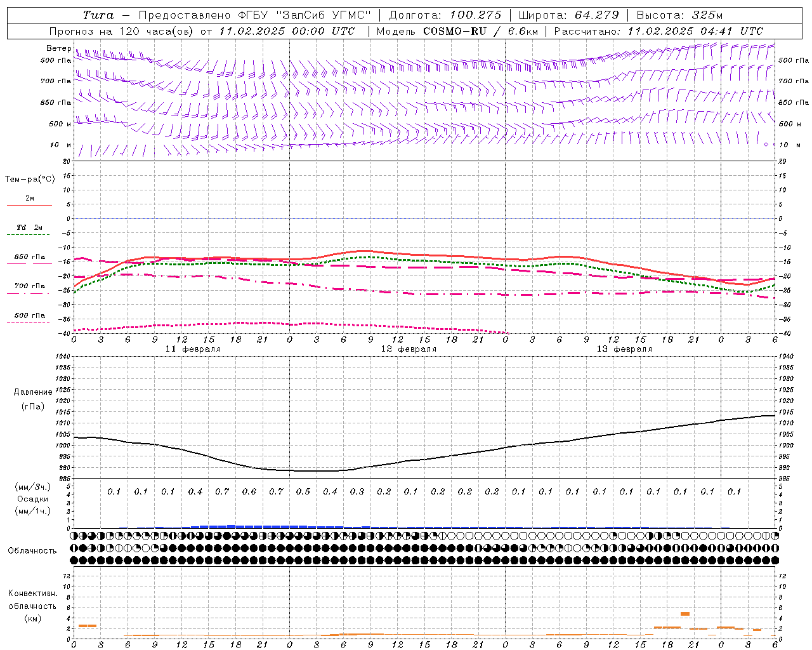
Task: Click the diamond symbol in the wind panel
Action: click(766, 145)
